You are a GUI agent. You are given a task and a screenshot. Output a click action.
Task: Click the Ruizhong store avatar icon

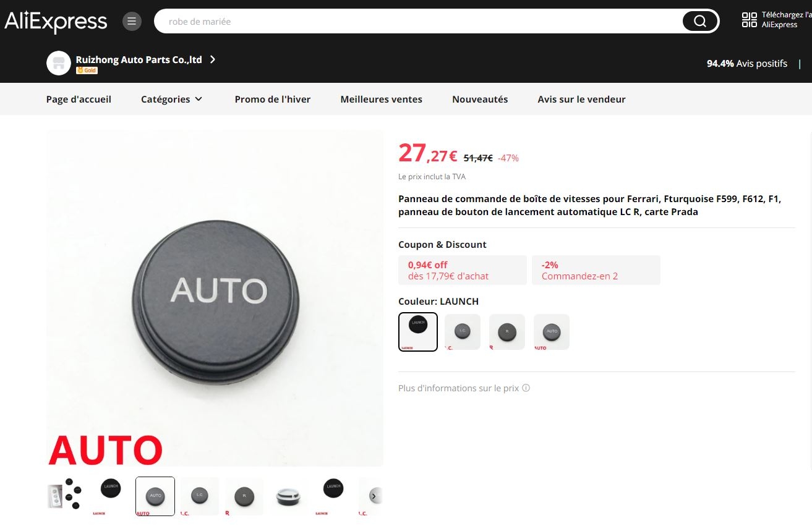click(x=59, y=63)
